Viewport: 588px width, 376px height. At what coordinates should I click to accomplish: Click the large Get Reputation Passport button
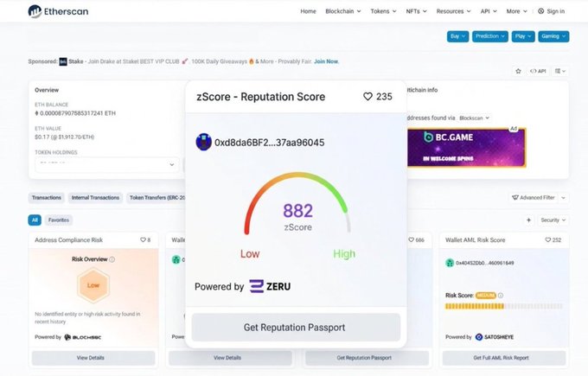[296, 328]
